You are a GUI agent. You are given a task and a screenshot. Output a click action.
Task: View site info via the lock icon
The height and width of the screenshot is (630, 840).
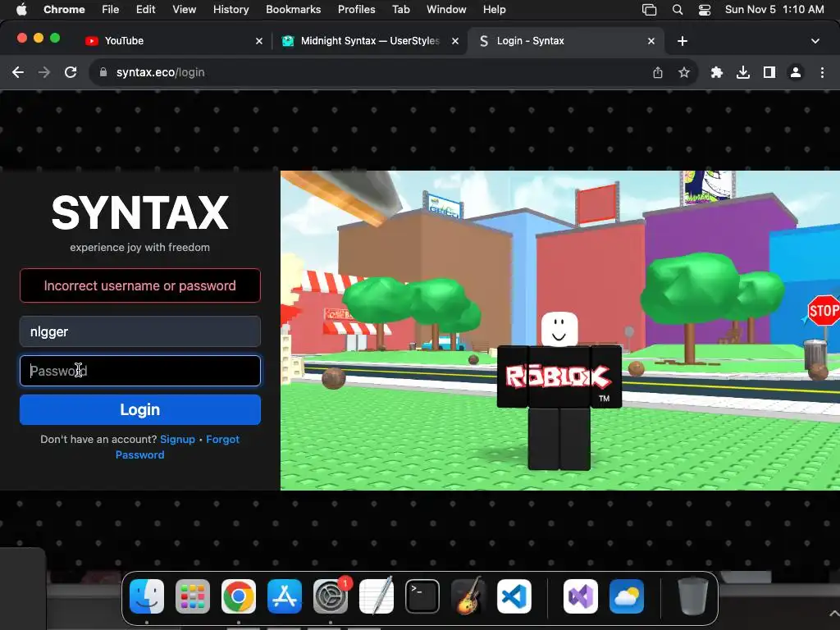coord(103,72)
